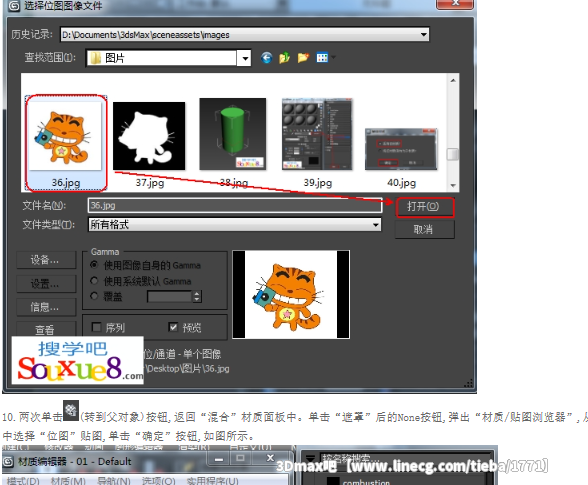Select the 40.jpg dialog screenshot thumbnail
Image resolution: width=588 pixels, height=485 pixels.
pyautogui.click(x=401, y=149)
